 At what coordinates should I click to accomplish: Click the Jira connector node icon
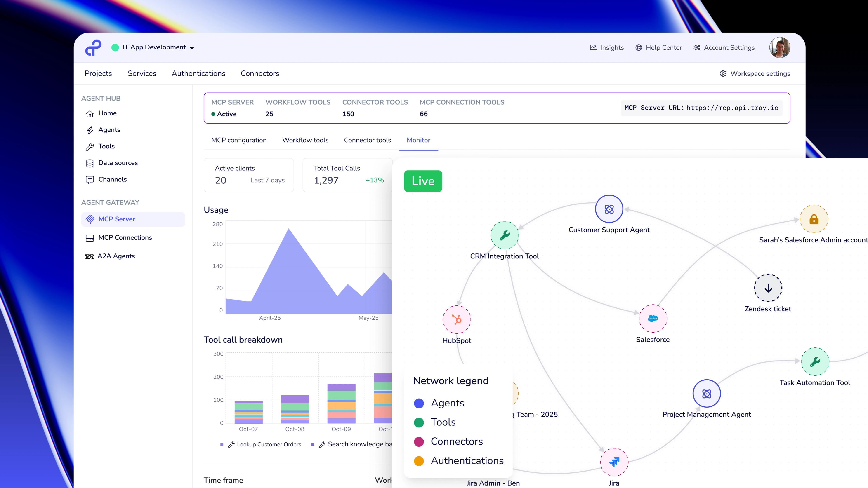tap(614, 462)
